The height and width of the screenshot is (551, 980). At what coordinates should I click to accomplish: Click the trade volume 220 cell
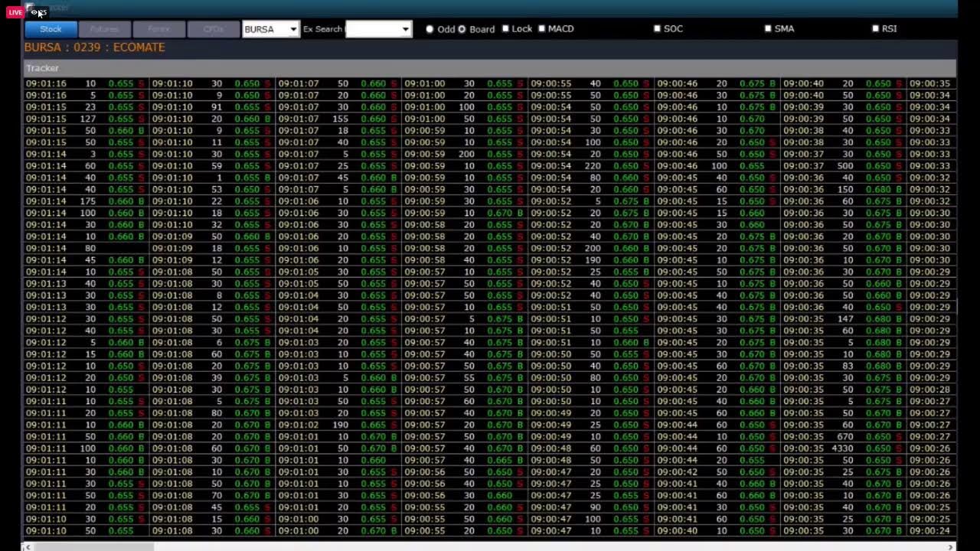tap(593, 166)
